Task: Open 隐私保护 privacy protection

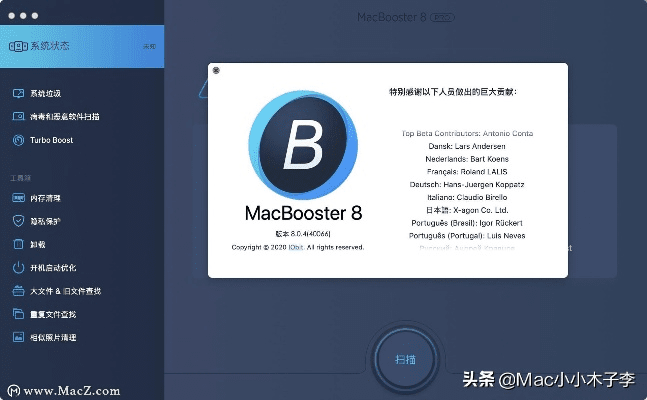Action: (45, 222)
